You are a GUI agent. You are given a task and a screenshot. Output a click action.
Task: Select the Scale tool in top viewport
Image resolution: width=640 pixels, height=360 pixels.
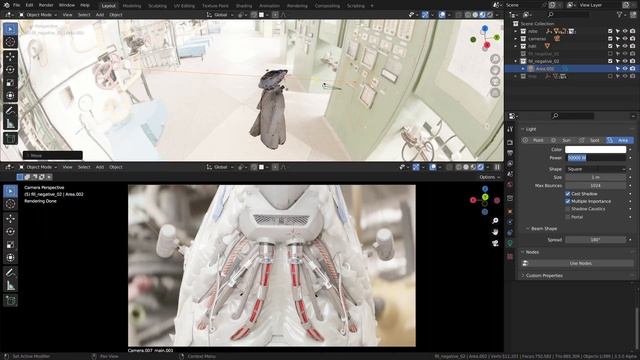[11, 82]
